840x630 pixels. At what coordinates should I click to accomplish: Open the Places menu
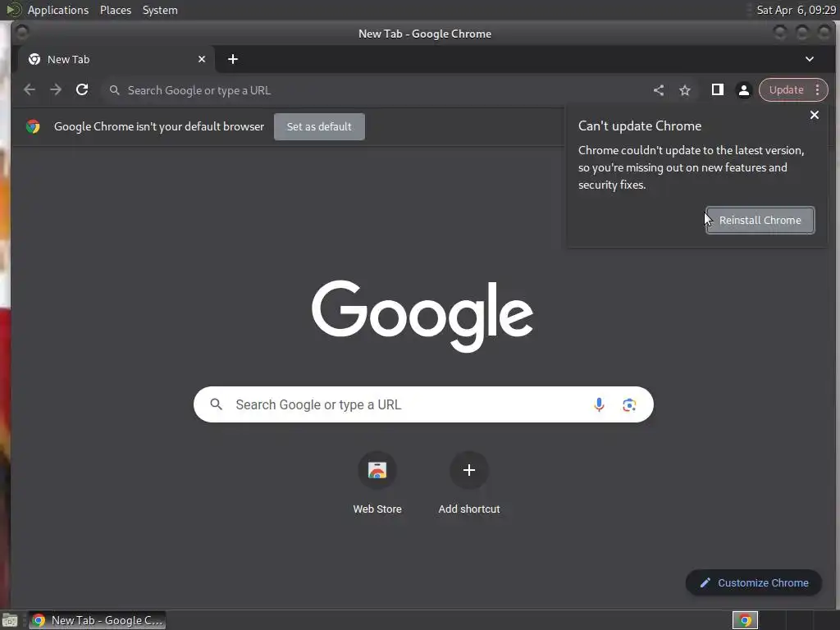pos(116,10)
